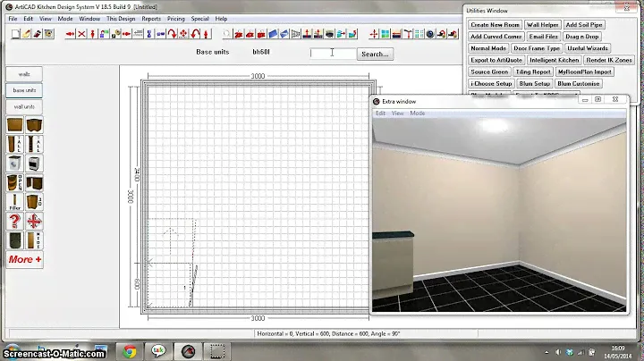
Task: Switch to the wall units category
Action: 24,106
